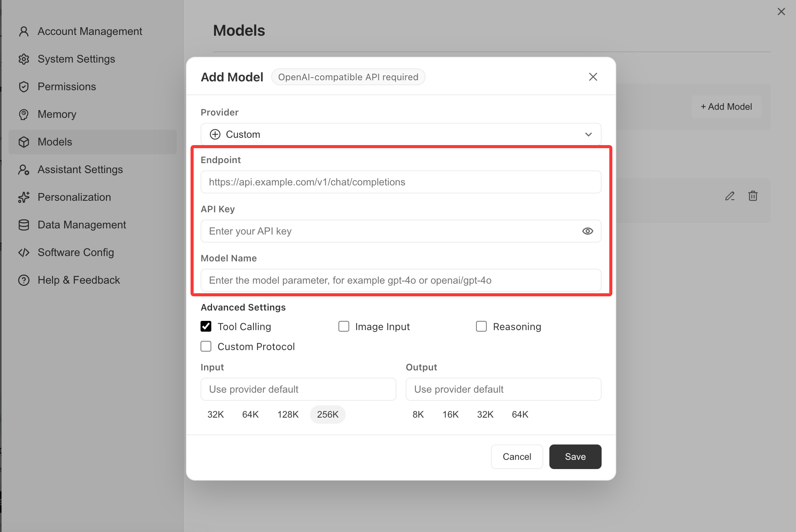Expand the Provider dropdown chevron
The height and width of the screenshot is (532, 796).
(x=588, y=134)
